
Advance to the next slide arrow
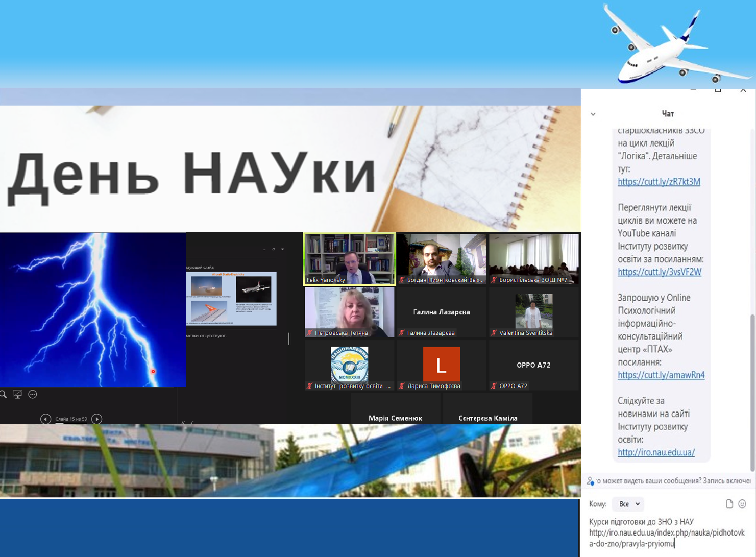pyautogui.click(x=96, y=419)
